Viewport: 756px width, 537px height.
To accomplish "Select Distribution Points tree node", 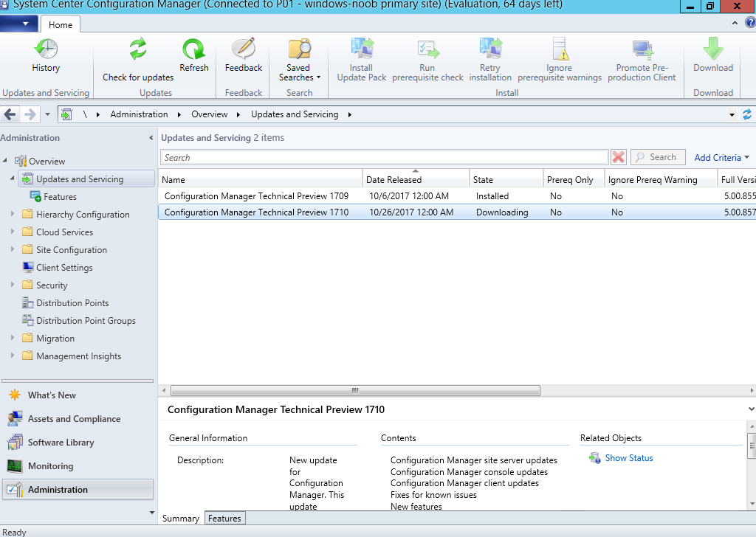I will click(72, 303).
